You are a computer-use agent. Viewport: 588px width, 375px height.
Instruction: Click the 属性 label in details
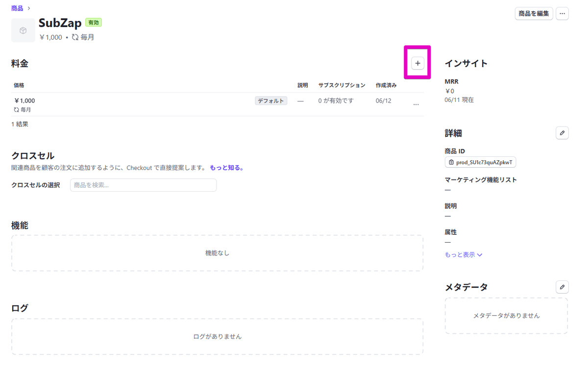tap(451, 232)
